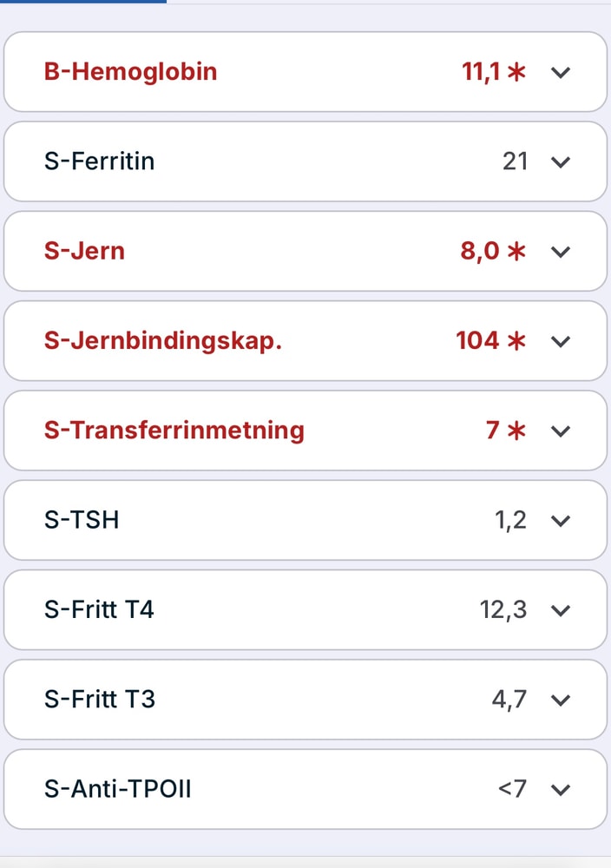This screenshot has height=868, width=611.
Task: Click the S-Anti-TPOII result value <7
Action: (x=512, y=789)
